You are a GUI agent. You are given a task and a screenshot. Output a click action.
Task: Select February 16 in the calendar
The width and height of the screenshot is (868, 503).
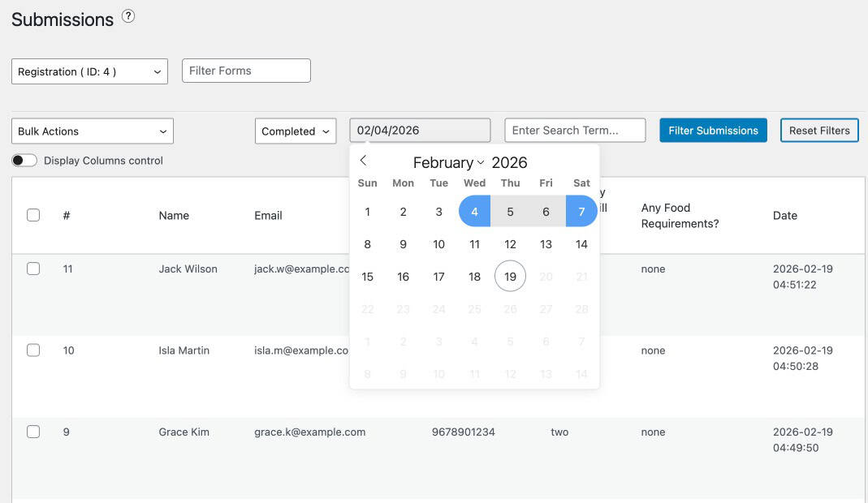point(403,277)
